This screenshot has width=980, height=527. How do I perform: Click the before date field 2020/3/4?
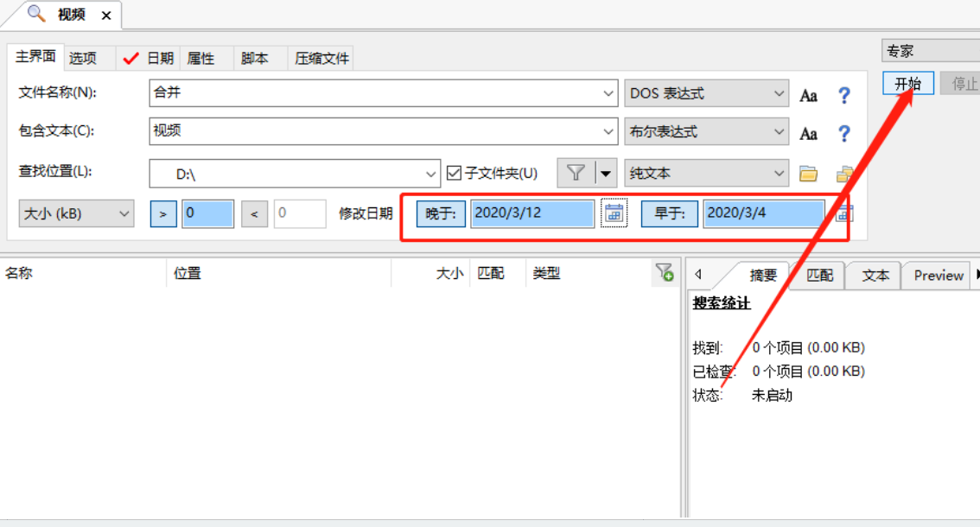pos(764,213)
